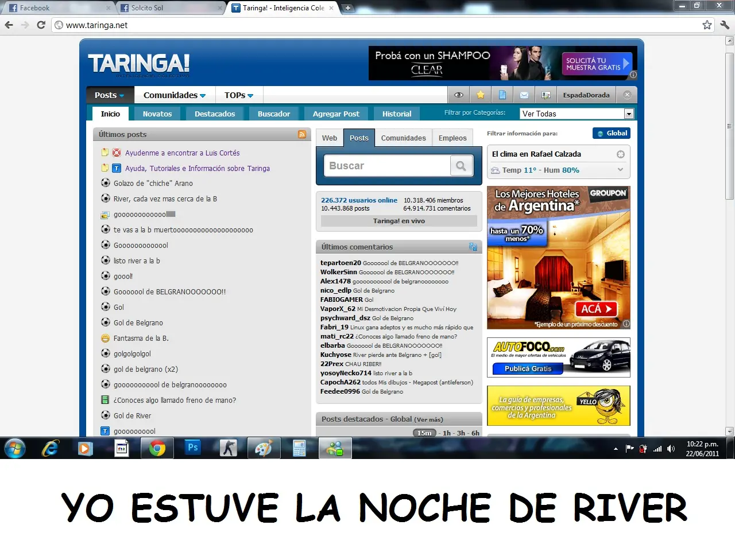
Task: Open new tab with plus button
Action: 347,8
